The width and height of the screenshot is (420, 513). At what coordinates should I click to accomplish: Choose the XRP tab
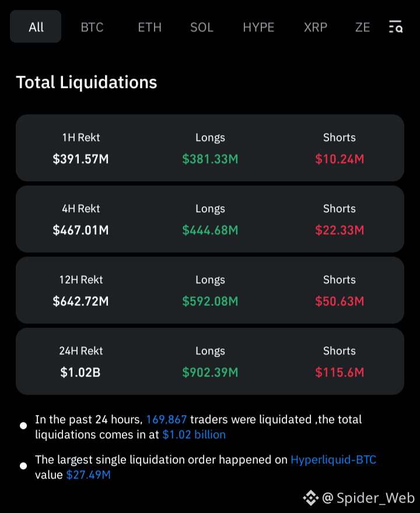[315, 27]
